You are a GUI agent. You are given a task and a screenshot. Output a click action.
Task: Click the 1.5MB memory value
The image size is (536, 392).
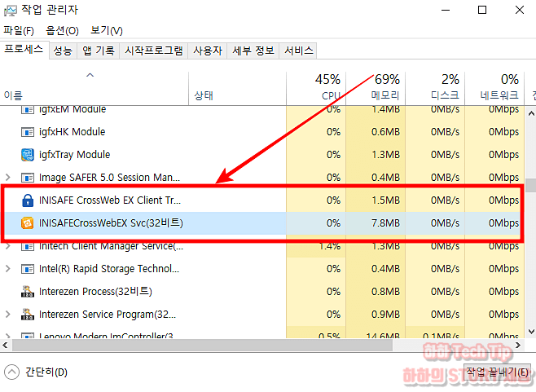coord(385,200)
